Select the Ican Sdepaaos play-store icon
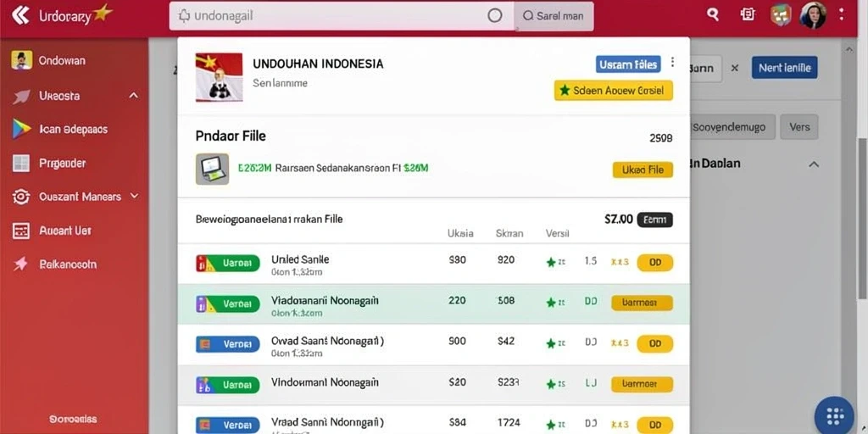Screen dimensions: 868x434 (20, 129)
